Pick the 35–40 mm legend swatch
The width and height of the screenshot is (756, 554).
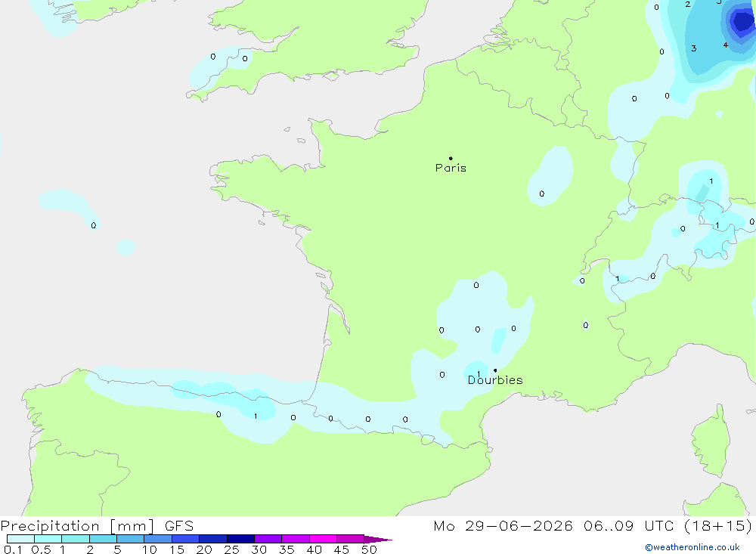pos(296,539)
